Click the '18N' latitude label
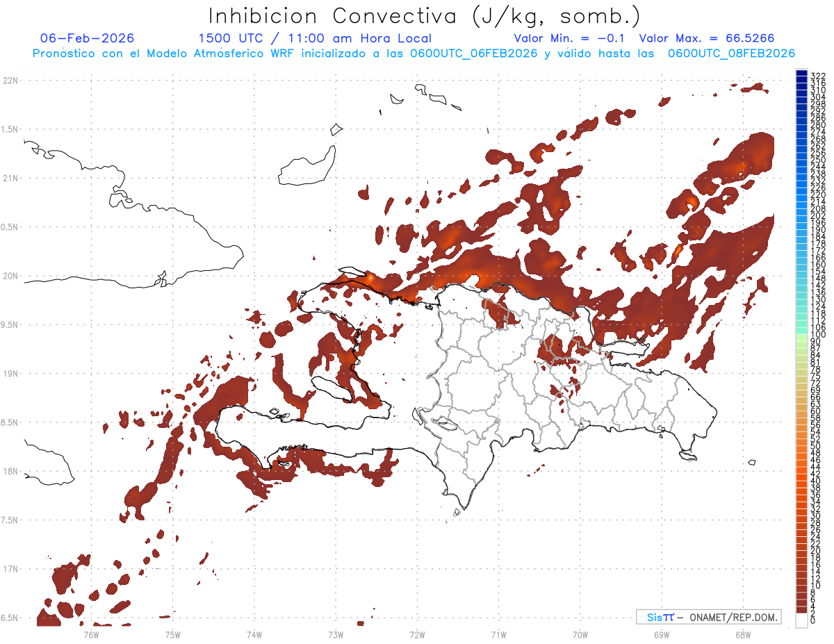The width and height of the screenshot is (834, 644). [x=10, y=472]
